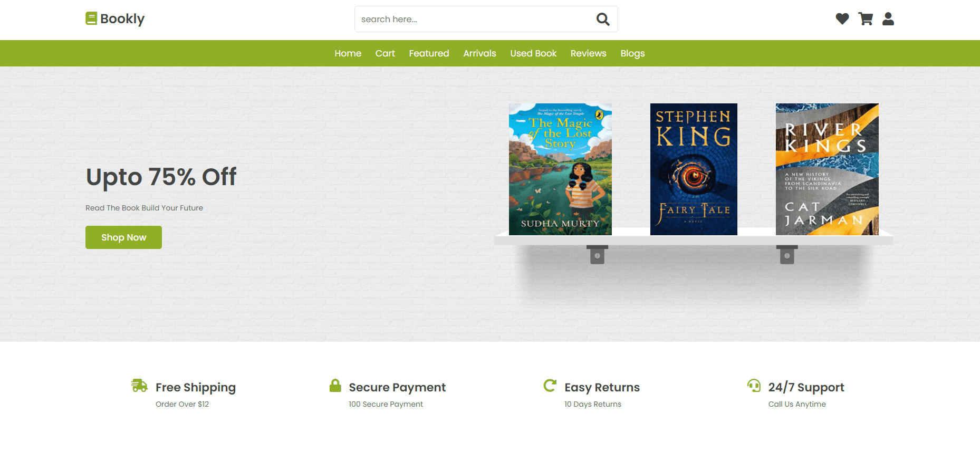Click the Bookly brand name link

tap(122, 19)
